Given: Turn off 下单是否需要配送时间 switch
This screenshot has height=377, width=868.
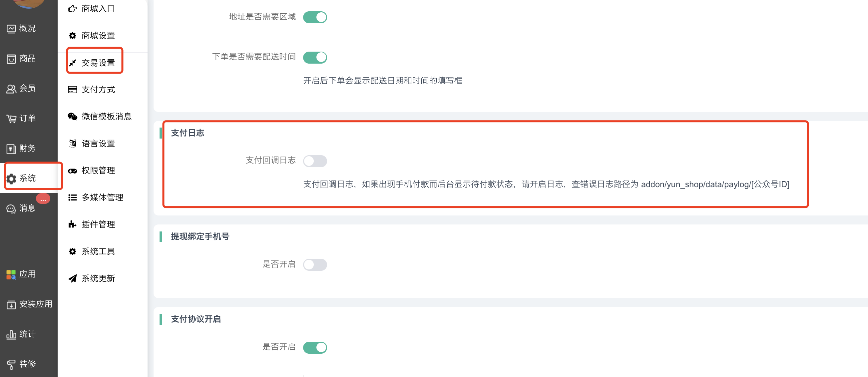Looking at the screenshot, I should click(315, 57).
